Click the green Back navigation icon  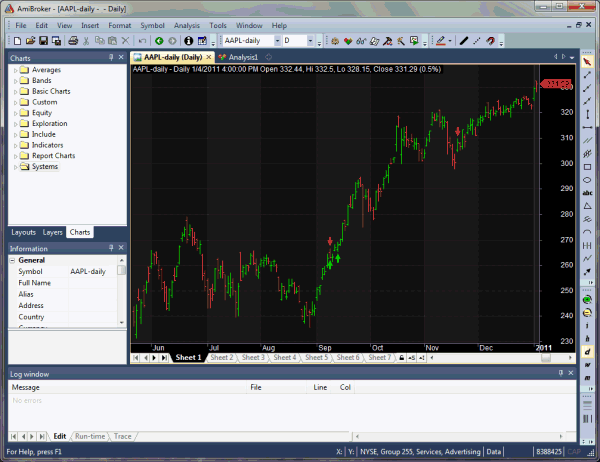[159, 41]
